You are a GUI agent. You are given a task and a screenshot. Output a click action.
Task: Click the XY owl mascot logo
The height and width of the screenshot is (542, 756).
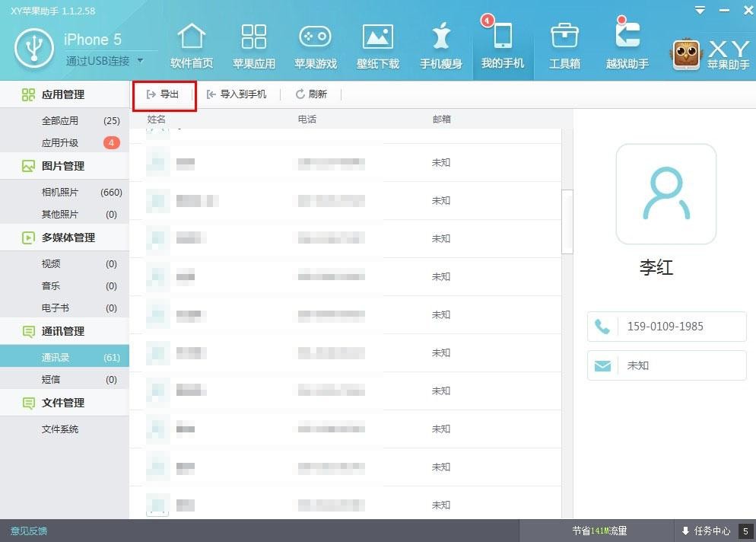coord(686,53)
